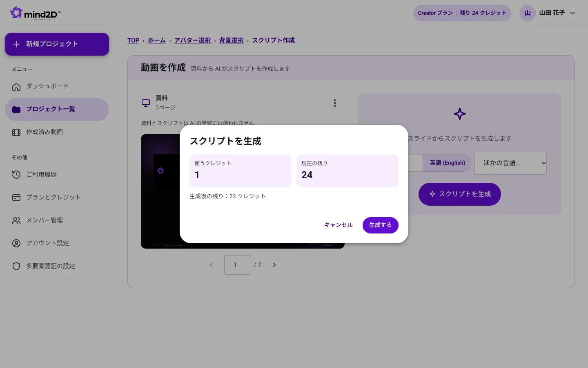The width and height of the screenshot is (588, 368).
Task: Click the スクリプト作成 breadcrumb
Action: pos(274,40)
